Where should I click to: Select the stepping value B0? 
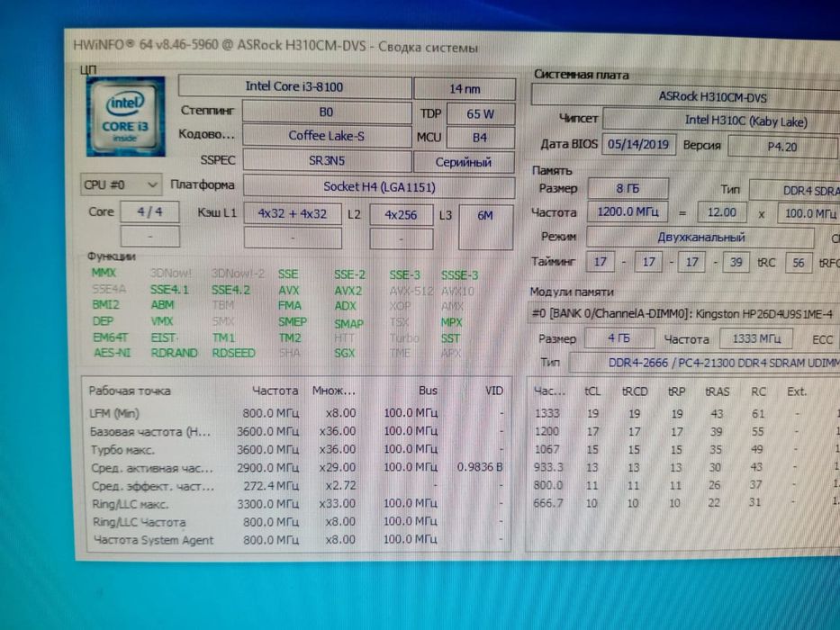(x=326, y=112)
